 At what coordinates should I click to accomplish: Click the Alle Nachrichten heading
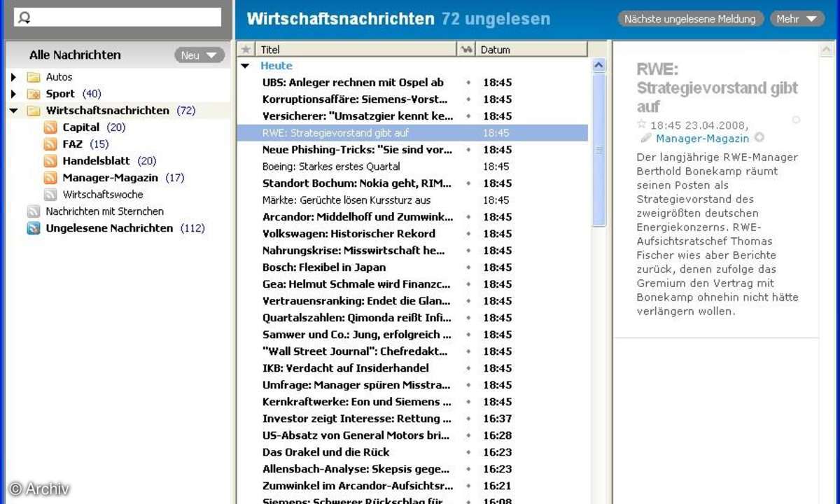[x=75, y=55]
